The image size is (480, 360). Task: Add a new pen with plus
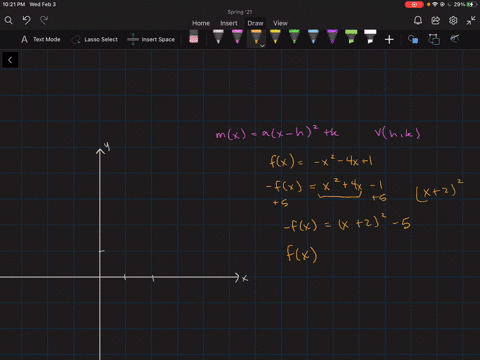[389, 40]
